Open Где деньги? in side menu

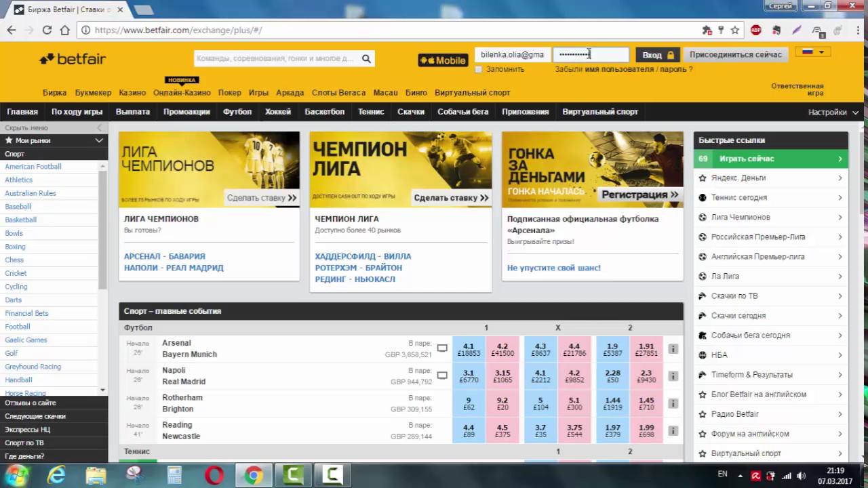click(24, 456)
